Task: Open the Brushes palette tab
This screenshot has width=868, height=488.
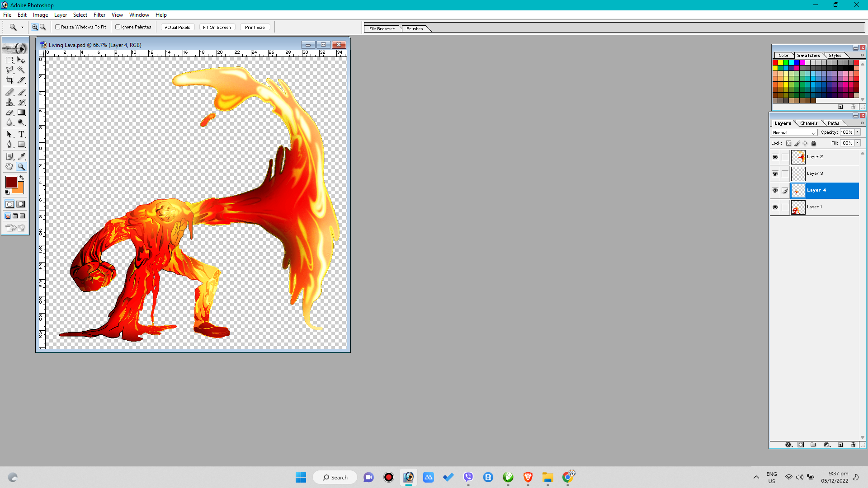Action: point(415,29)
